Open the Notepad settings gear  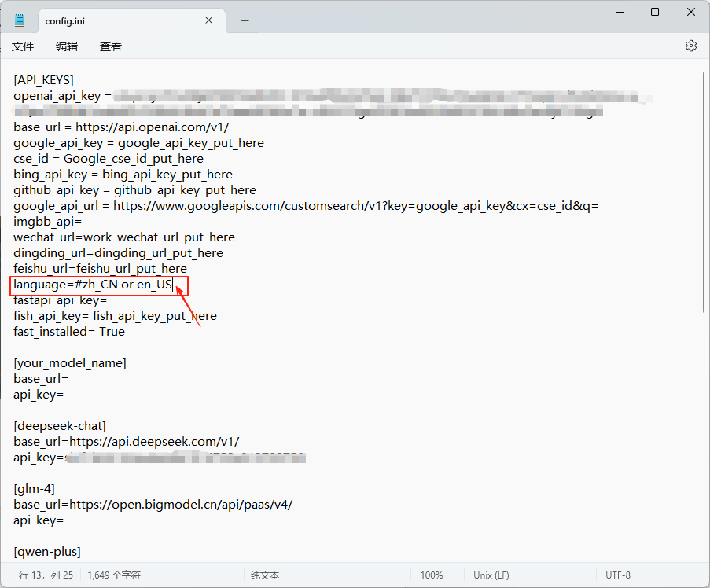point(690,46)
